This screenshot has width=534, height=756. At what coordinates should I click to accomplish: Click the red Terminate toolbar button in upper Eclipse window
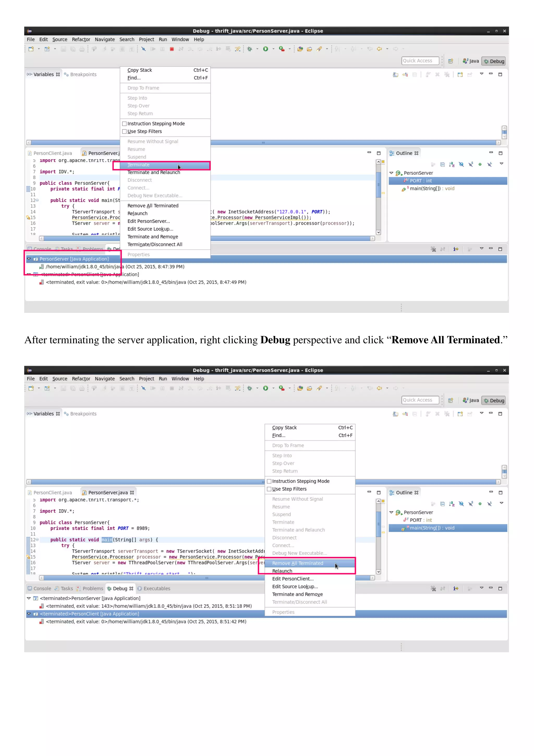point(171,49)
